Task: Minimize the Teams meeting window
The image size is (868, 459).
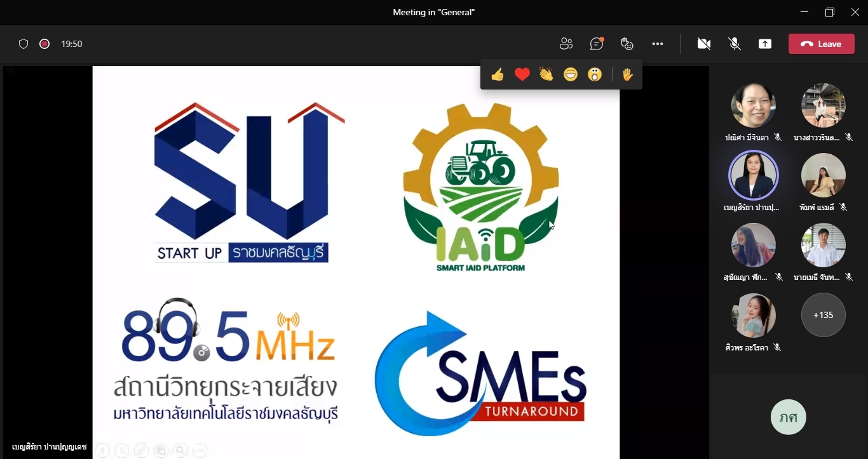Action: (805, 12)
